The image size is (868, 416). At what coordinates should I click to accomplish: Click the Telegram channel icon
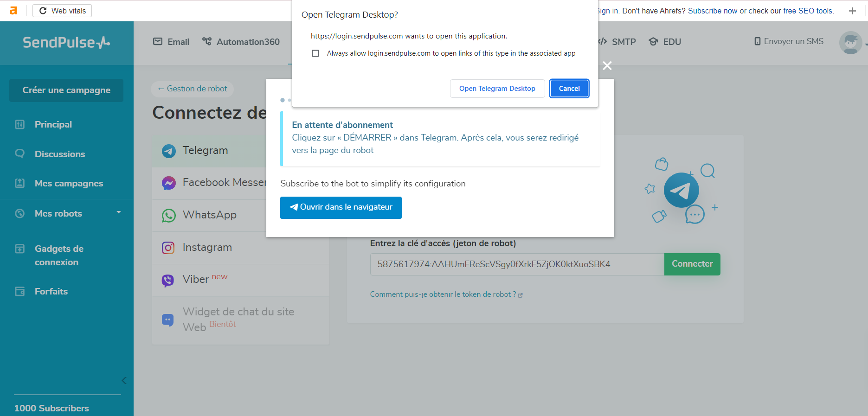tap(169, 151)
